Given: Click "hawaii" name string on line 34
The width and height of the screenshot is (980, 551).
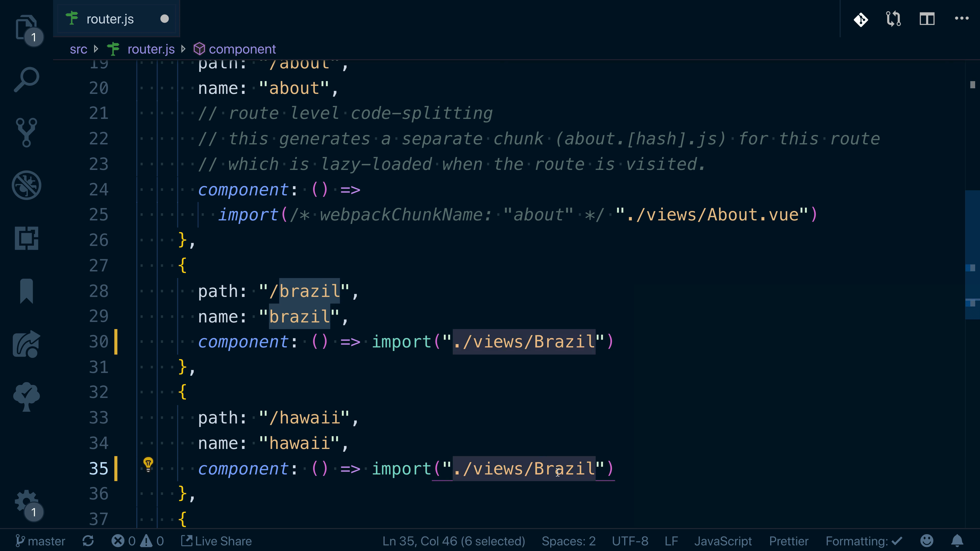Looking at the screenshot, I should pos(299,443).
